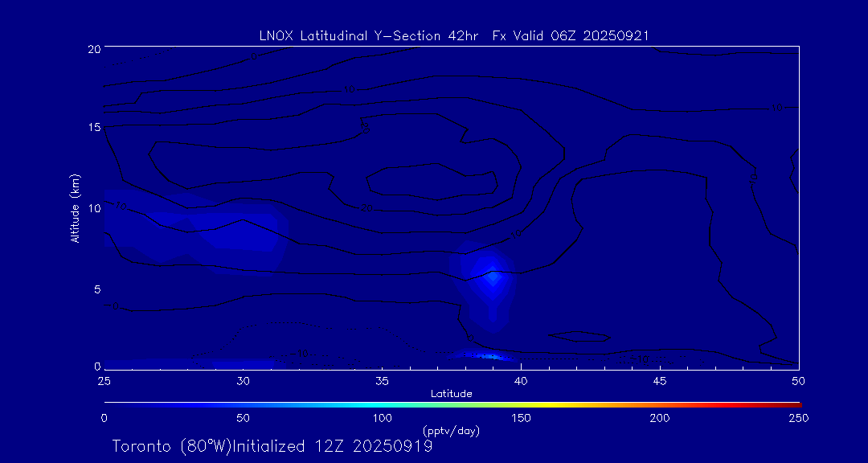Click the colorbar label 0
Screen dimensions: 868x463
tap(104, 418)
